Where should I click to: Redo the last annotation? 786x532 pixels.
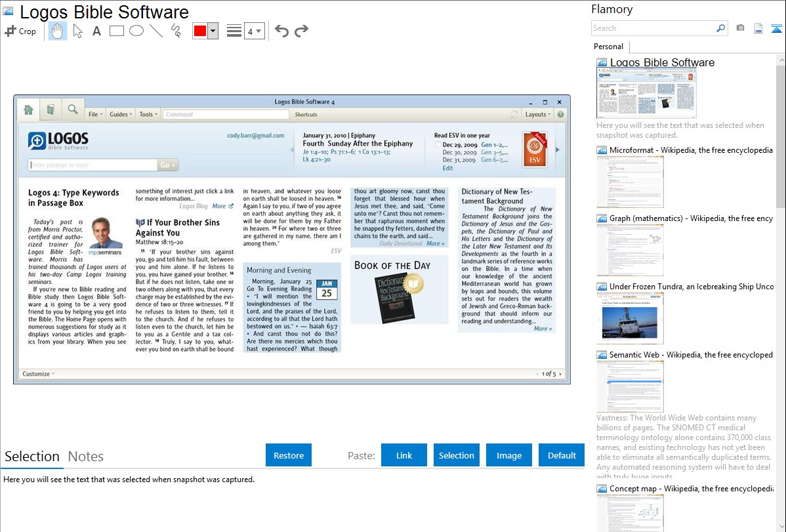coord(301,31)
